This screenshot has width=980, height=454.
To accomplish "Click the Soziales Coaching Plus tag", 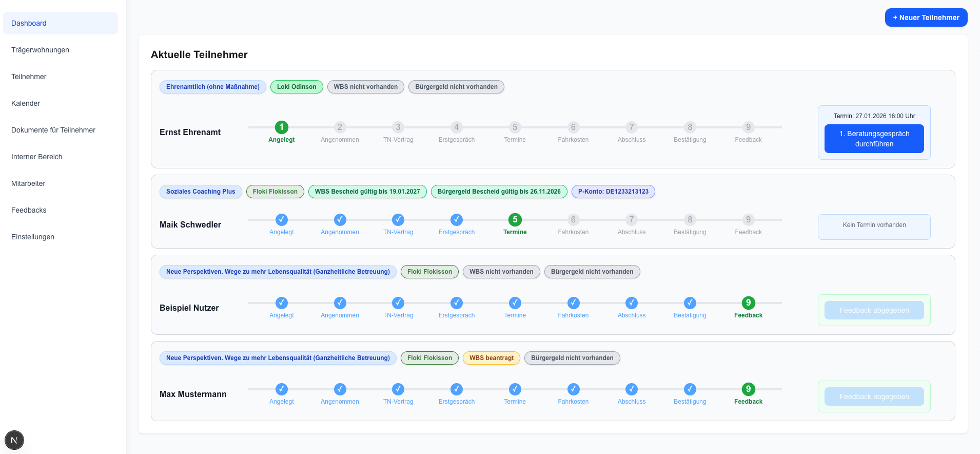I will click(x=201, y=192).
